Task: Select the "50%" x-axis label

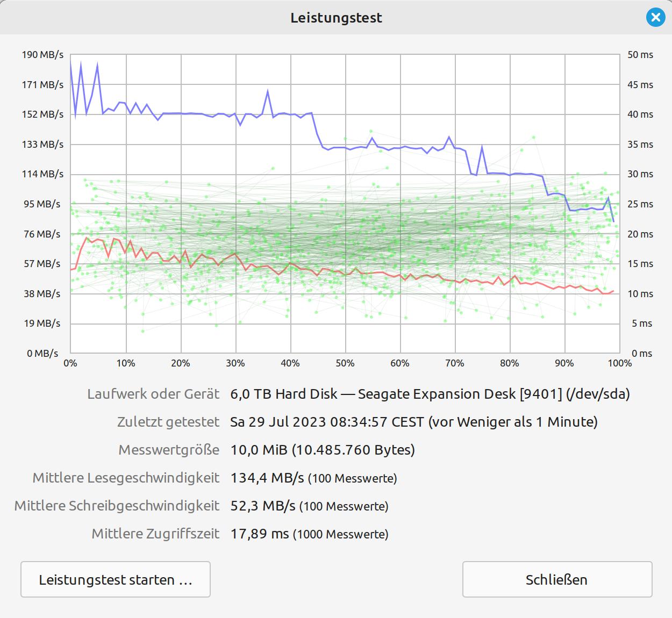Action: point(345,363)
